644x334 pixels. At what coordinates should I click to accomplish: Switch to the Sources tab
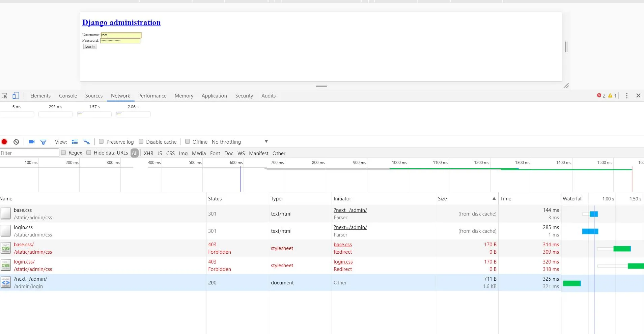(x=94, y=96)
